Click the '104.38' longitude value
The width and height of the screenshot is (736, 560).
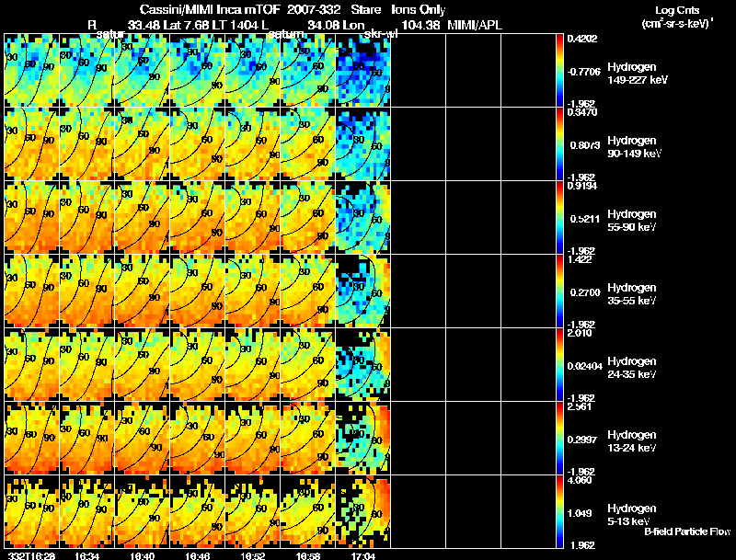[421, 25]
